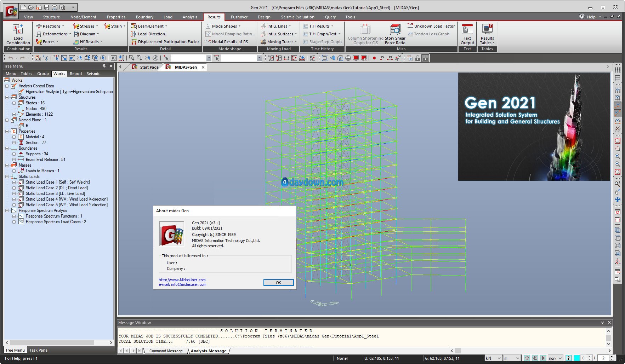Open Unknown Load Factor tool
Image resolution: width=625 pixels, height=364 pixels.
click(431, 26)
